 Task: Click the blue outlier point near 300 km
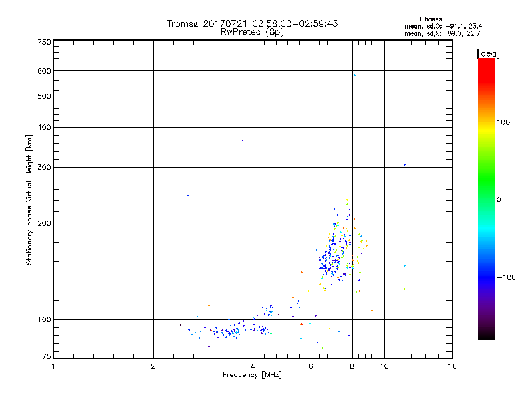click(x=404, y=164)
